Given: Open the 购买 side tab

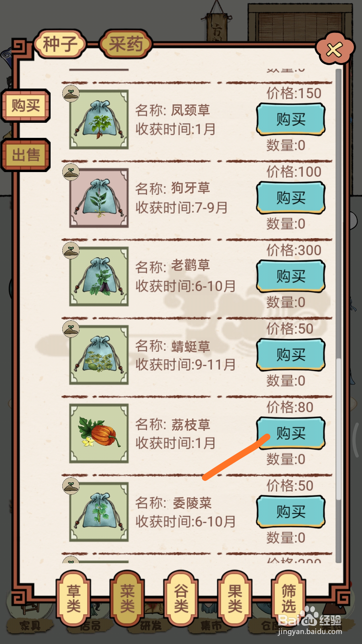Looking at the screenshot, I should (x=26, y=106).
